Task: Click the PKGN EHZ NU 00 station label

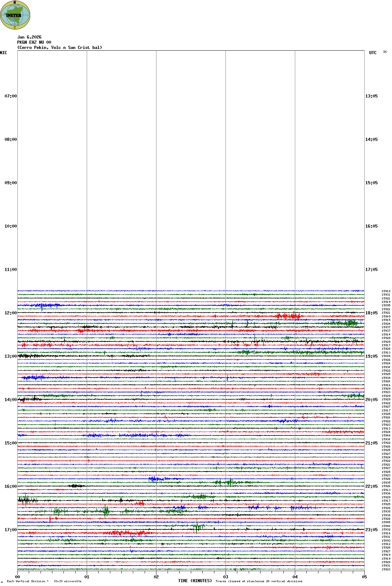Action: click(x=34, y=42)
